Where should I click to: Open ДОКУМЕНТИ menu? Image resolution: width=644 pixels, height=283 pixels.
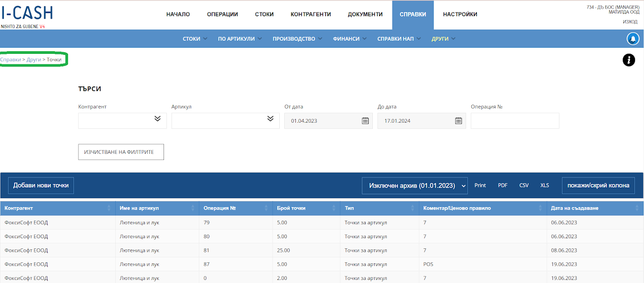[365, 15]
